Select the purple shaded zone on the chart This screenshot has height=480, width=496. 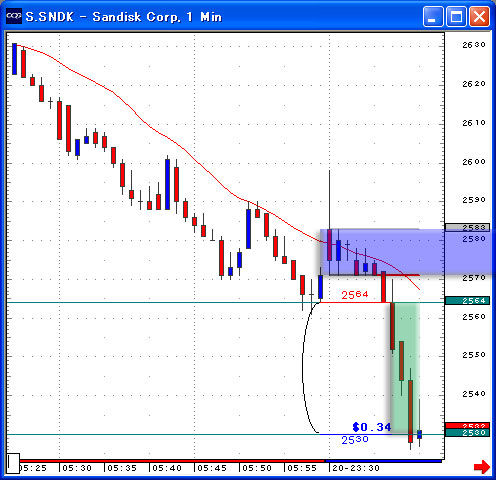click(x=407, y=252)
